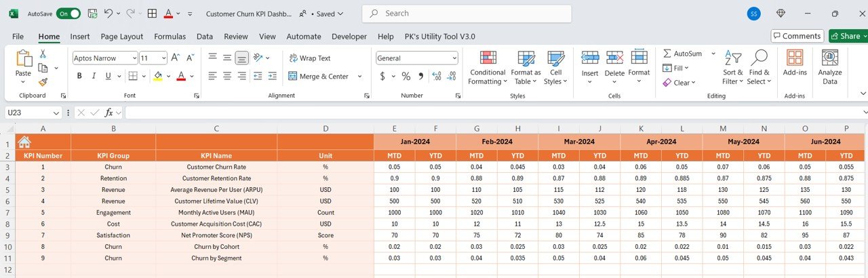Open font color palette dropdown in ribbon
Viewport: 868px width, 278px height.
pos(192,77)
